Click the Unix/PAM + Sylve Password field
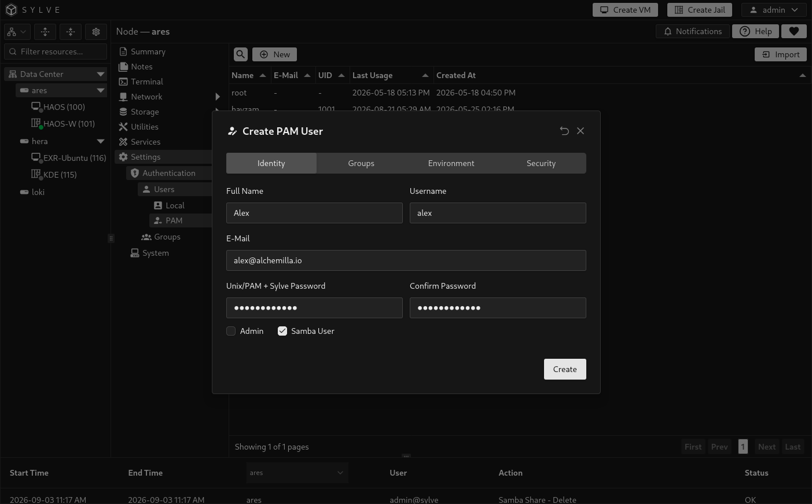Screen dimensions: 812x504 (x=314, y=308)
